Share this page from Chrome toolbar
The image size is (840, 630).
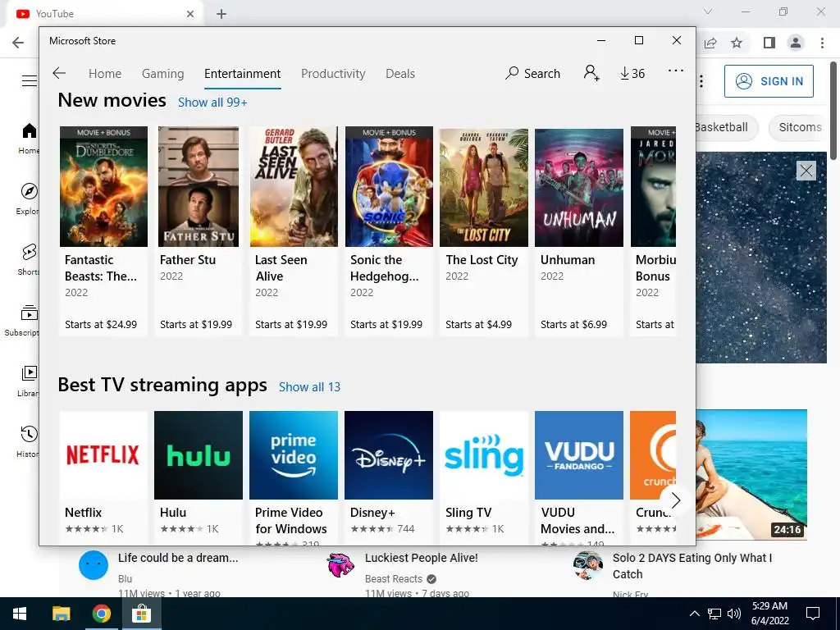[x=710, y=43]
